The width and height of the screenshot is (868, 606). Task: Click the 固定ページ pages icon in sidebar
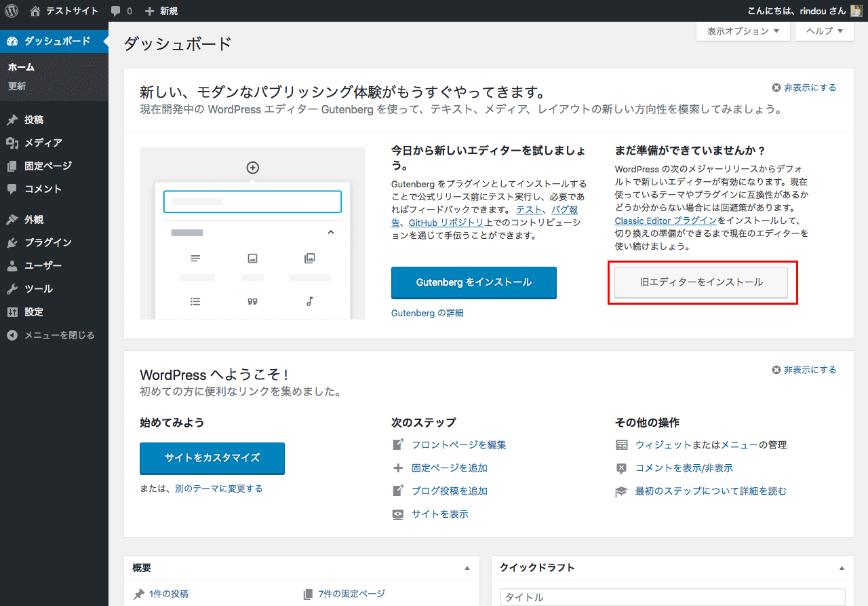click(12, 166)
